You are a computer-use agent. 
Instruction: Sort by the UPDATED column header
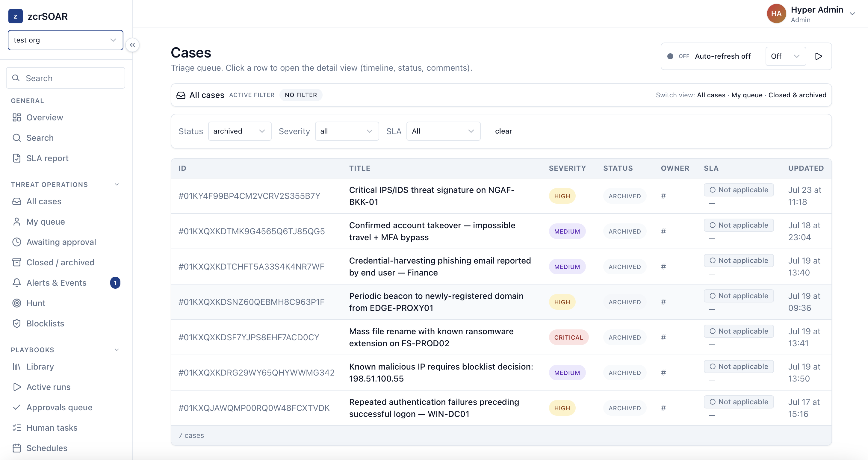point(806,168)
